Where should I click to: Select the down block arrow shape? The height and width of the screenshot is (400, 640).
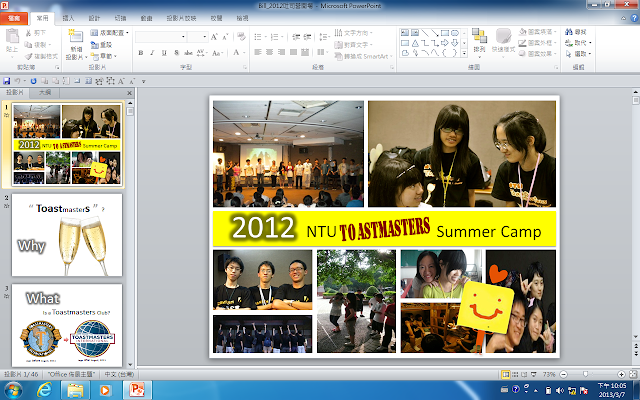click(x=454, y=43)
